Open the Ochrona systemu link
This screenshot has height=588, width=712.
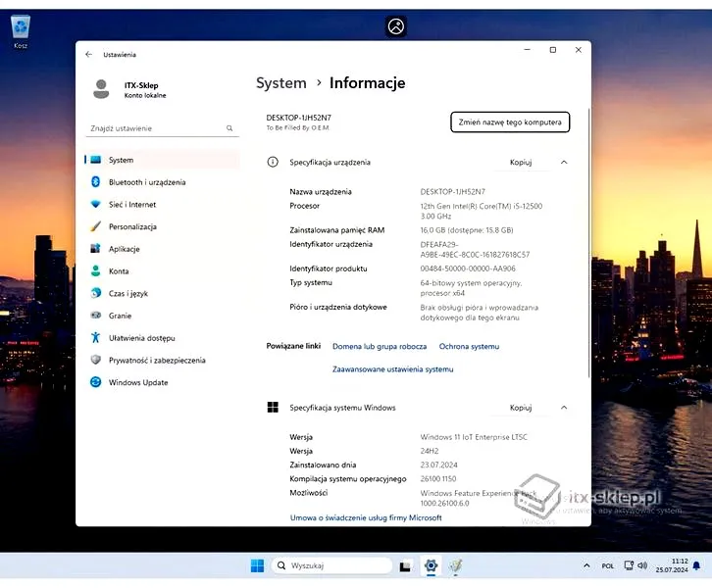[x=469, y=346]
